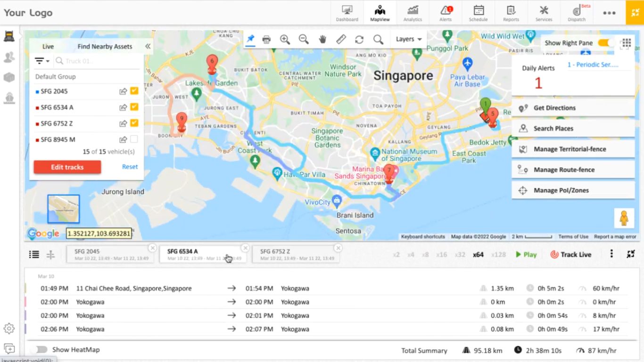The height and width of the screenshot is (362, 644).
Task: Open Search Places
Action: (573, 129)
